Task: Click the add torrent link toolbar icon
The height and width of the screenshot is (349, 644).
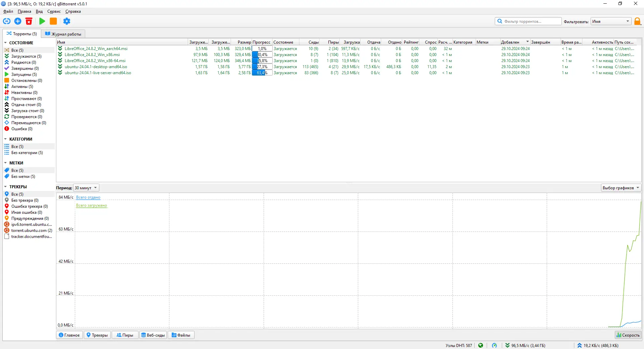Action: pyautogui.click(x=7, y=21)
